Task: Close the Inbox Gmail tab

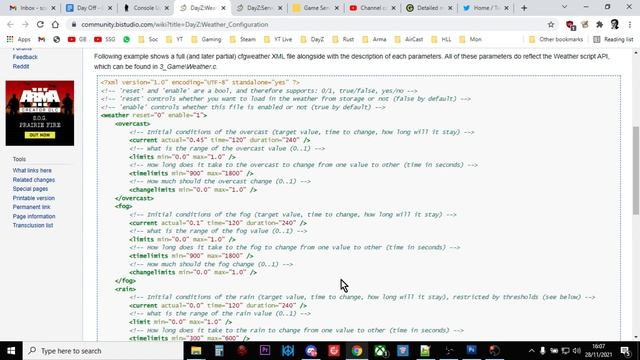Action: [x=53, y=8]
